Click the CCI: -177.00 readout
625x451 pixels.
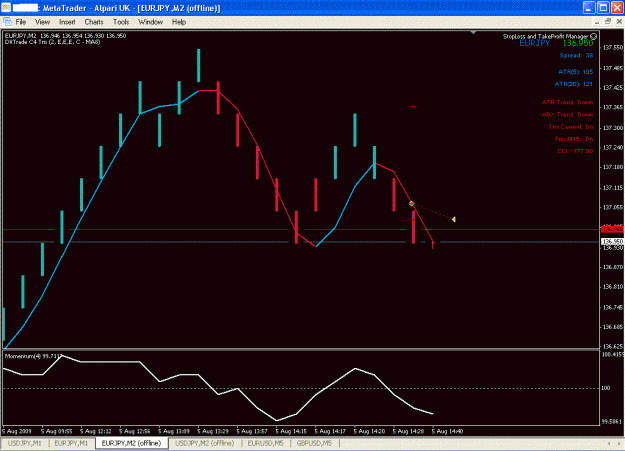coord(575,151)
